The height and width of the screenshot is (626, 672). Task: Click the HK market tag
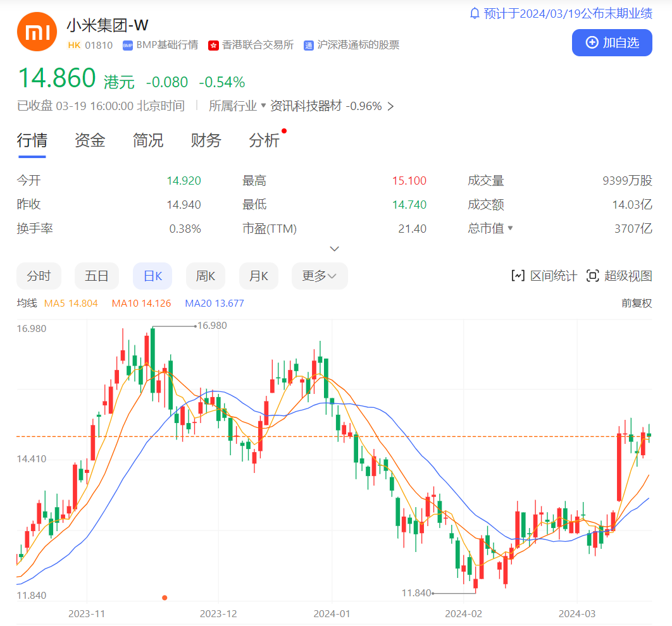coord(74,46)
